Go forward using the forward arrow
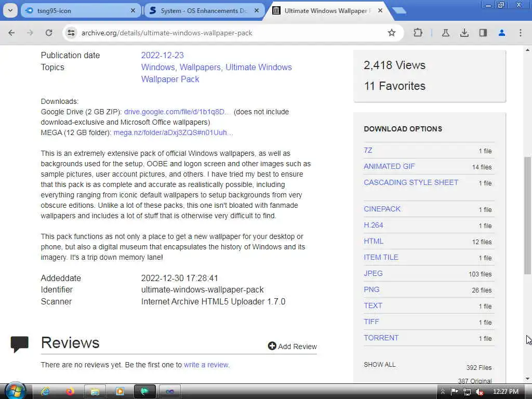 [30, 33]
